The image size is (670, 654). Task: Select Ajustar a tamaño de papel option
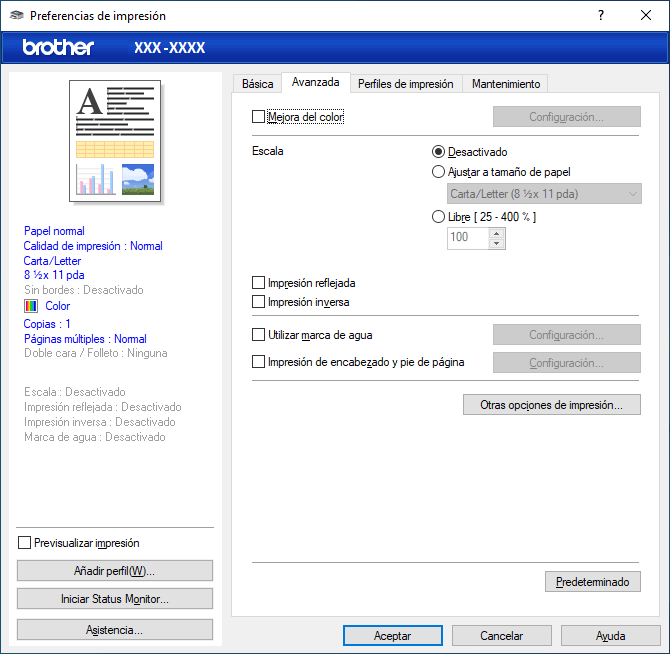[439, 171]
